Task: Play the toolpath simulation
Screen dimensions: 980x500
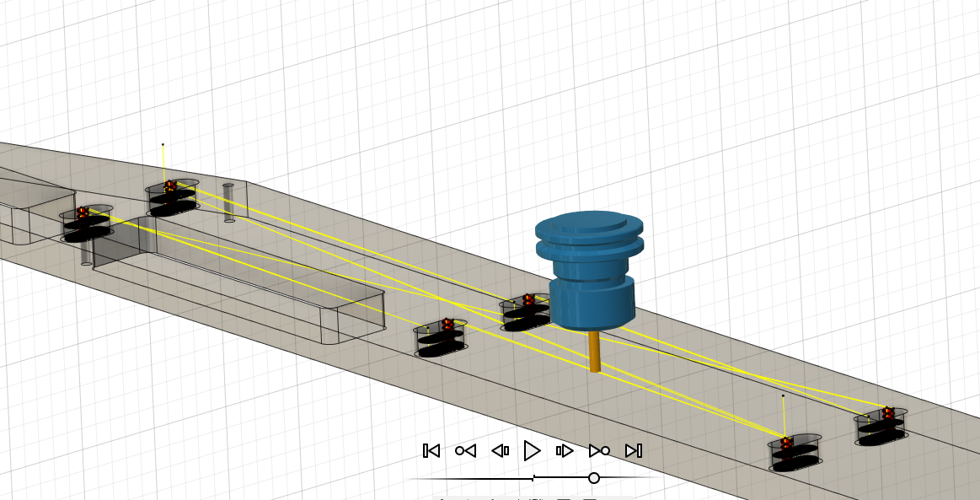Action: [532, 451]
